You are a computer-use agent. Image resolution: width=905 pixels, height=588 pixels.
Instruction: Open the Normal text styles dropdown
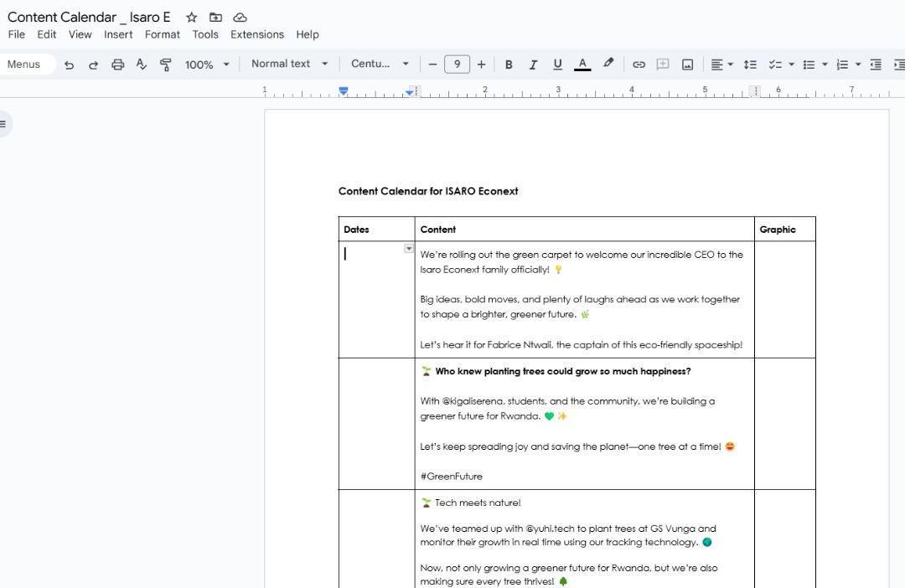coord(290,64)
